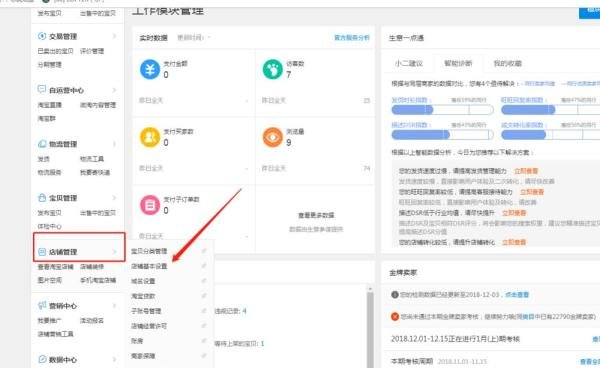The height and width of the screenshot is (368, 600).
Task: Click 立即查看 beside 旺旺回复率 suggestion
Action: tap(532, 192)
